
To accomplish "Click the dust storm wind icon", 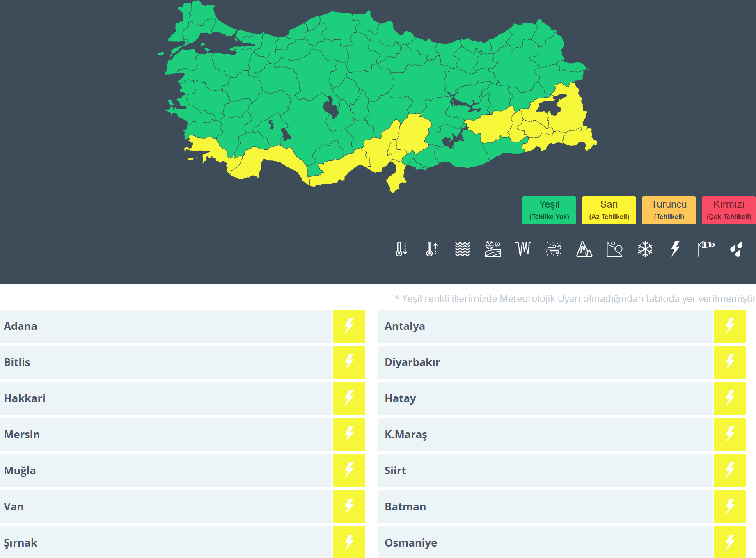I will click(553, 249).
